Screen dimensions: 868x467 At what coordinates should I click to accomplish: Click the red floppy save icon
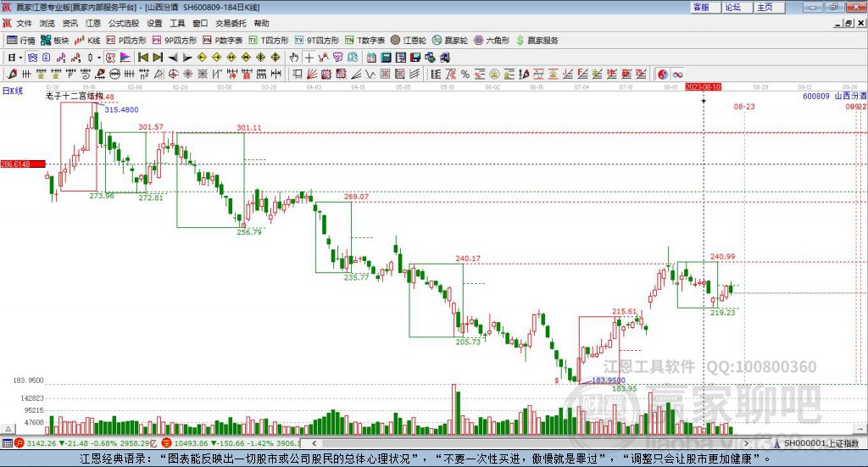(x=415, y=58)
